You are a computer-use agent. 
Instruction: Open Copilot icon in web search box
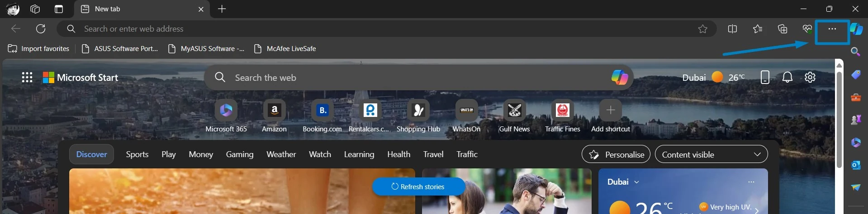pos(619,77)
